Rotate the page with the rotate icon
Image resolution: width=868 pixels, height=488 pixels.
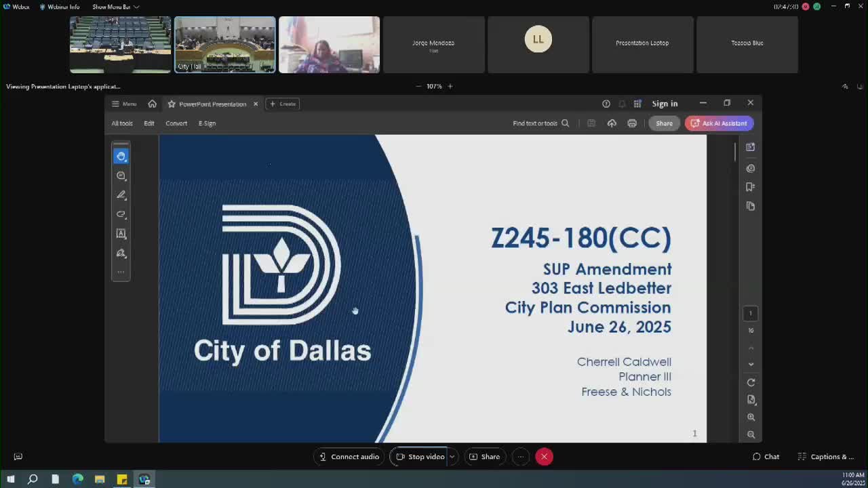751,382
